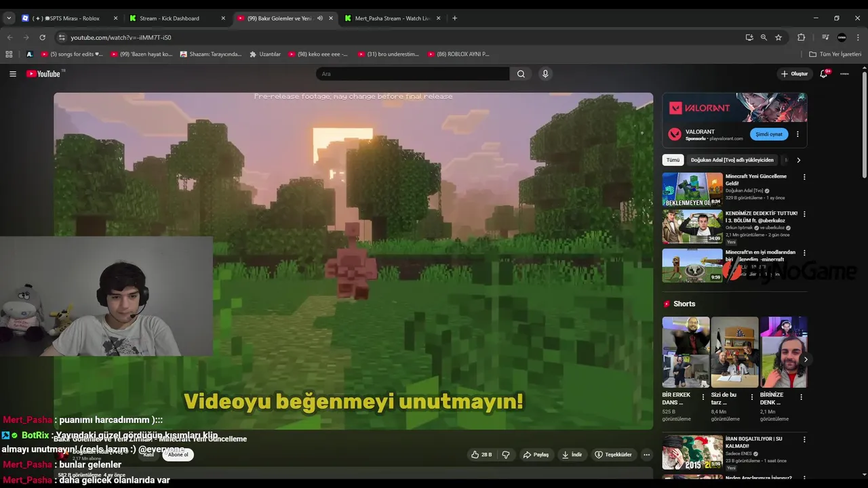The image size is (868, 488).
Task: Open YouTube notifications bell
Action: 824,74
